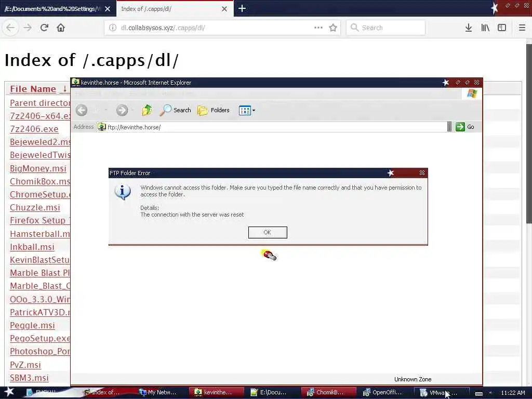Reload the page in Firefox
The image size is (532, 399).
[x=44, y=28]
